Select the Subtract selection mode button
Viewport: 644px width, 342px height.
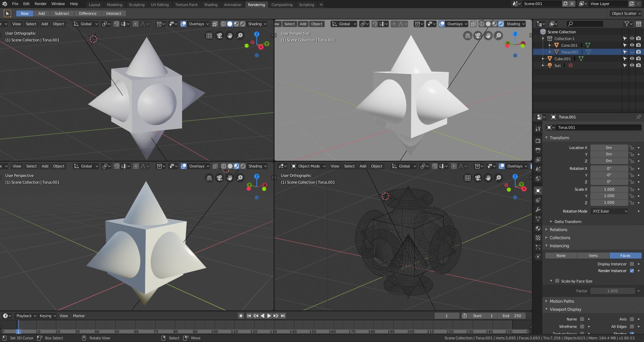tap(62, 13)
